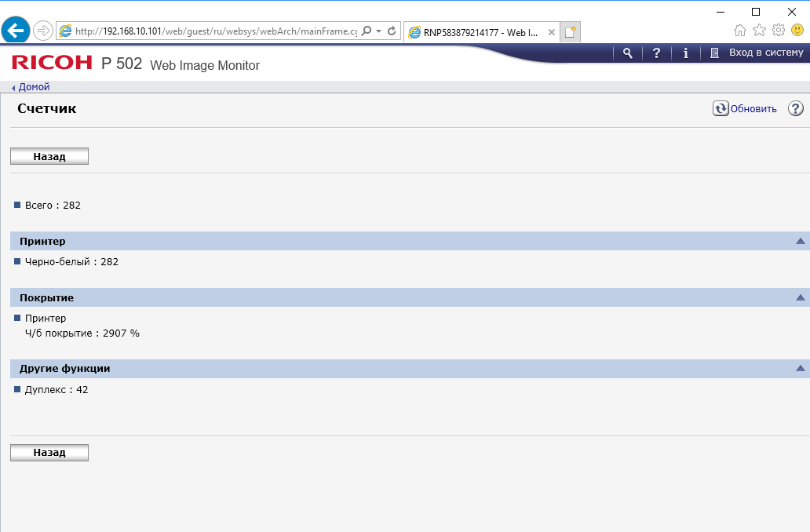Click the info 'i' icon in header
810x532 pixels.
pyautogui.click(x=686, y=53)
